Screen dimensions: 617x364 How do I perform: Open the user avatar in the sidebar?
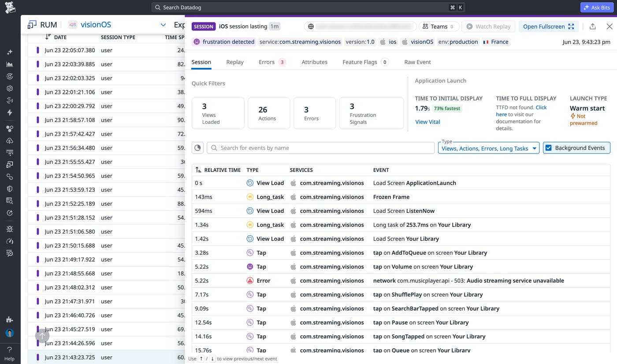tap(10, 333)
